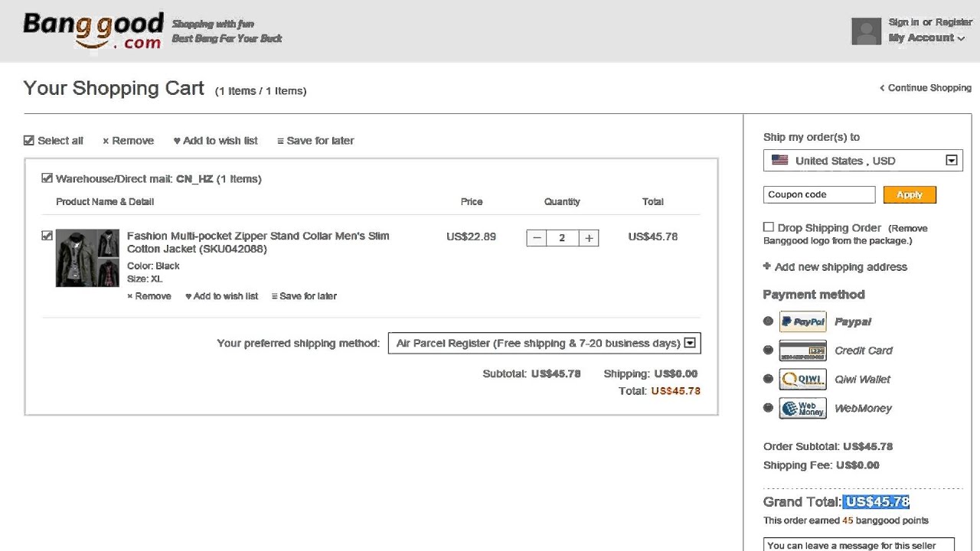The height and width of the screenshot is (551, 980).
Task: Open the preferred shipping method dropdown
Action: 544,343
